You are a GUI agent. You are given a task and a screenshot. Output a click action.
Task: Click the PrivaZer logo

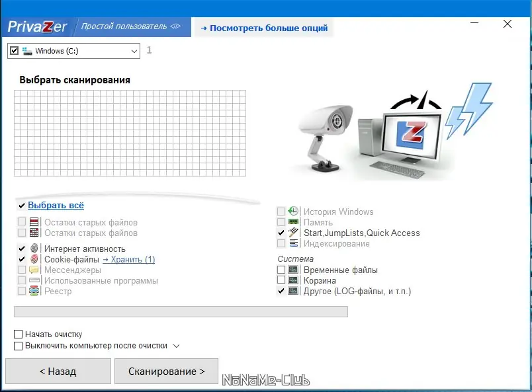[37, 27]
